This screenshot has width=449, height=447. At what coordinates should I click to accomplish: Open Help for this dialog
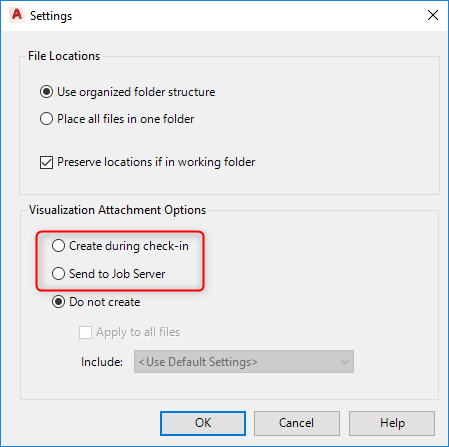click(392, 423)
